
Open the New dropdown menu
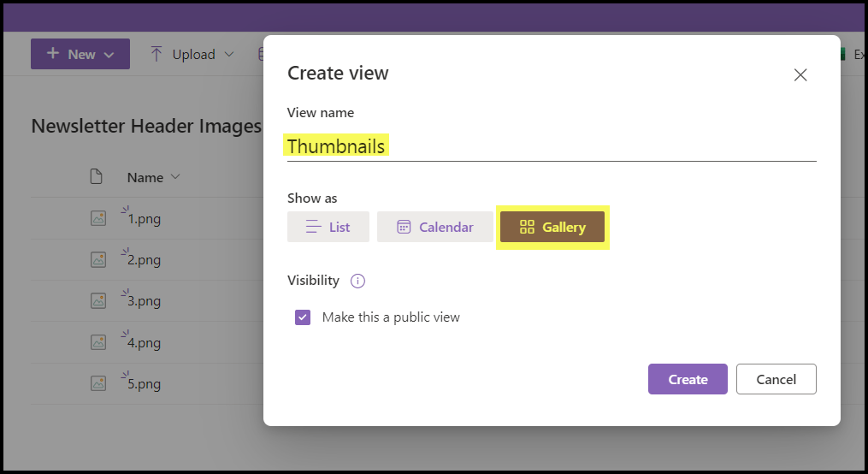[80, 54]
